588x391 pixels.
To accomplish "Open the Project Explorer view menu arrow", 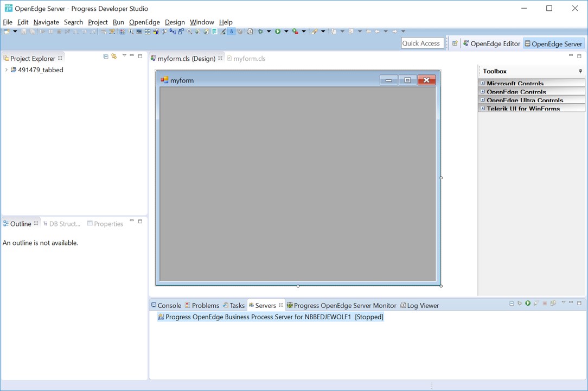I will tap(124, 56).
